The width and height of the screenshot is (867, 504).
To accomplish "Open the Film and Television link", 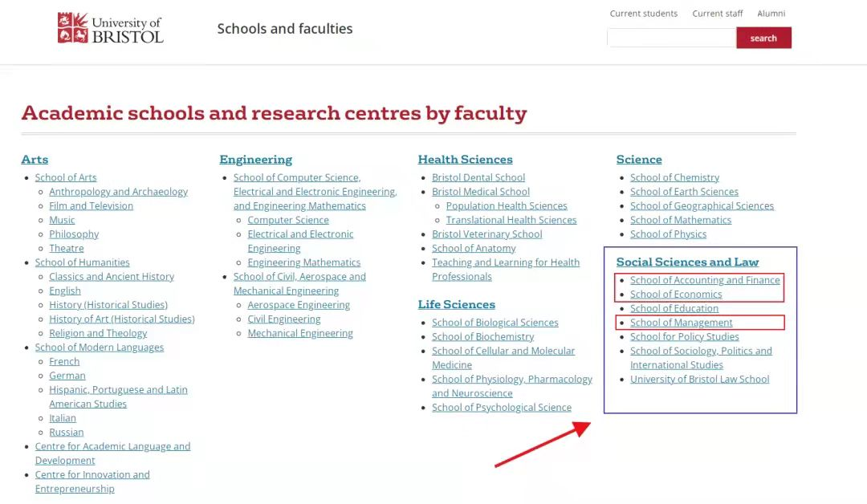I will (x=92, y=205).
